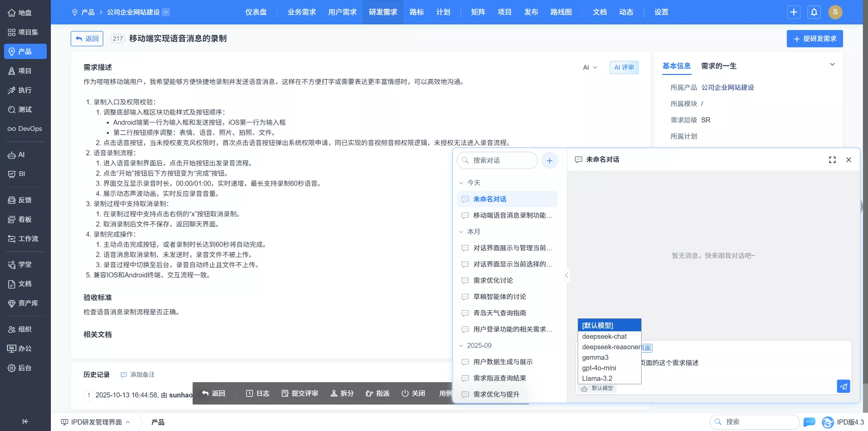Viewport: 868px width, 431px height.
Task: Click the top-bar quick add plus icon
Action: tap(793, 12)
